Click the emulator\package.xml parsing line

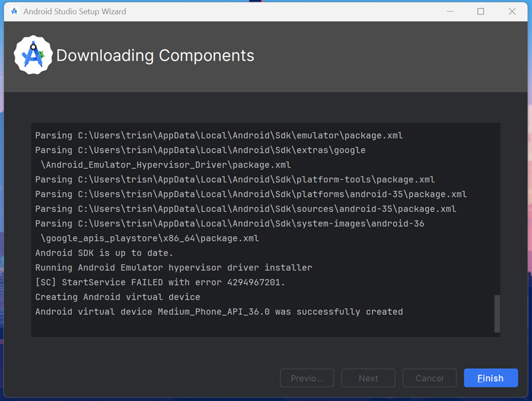[x=219, y=135]
